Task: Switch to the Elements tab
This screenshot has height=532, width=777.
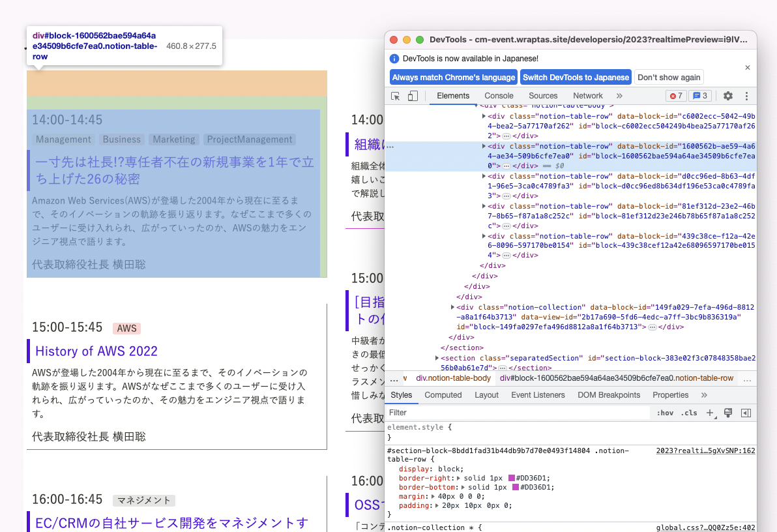Action: [x=453, y=96]
